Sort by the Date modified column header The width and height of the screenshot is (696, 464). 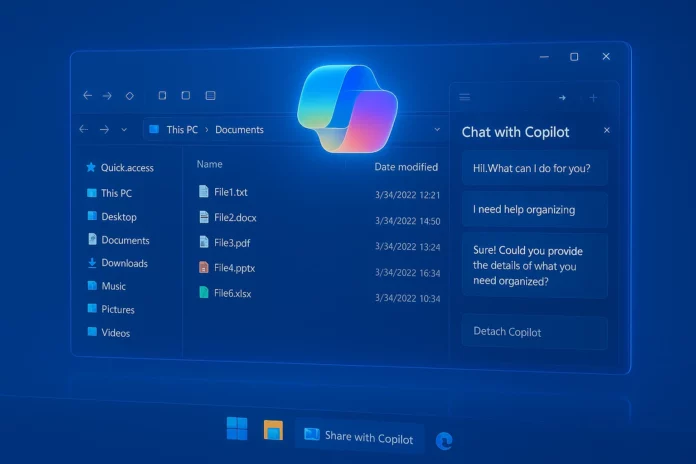[406, 167]
